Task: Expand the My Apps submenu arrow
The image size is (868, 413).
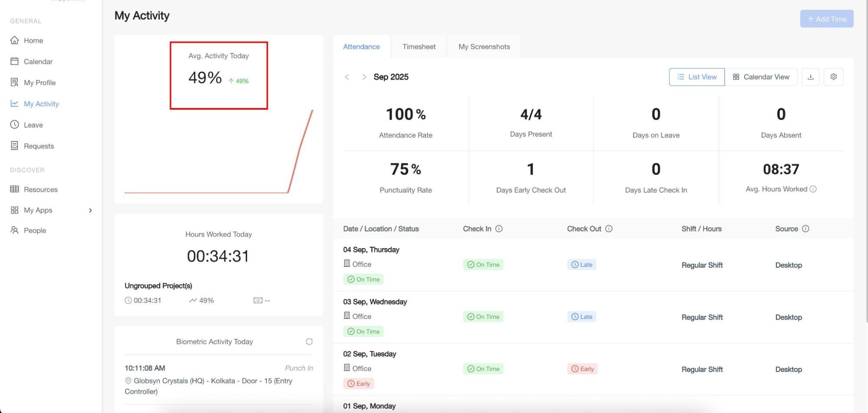Action: [x=90, y=210]
